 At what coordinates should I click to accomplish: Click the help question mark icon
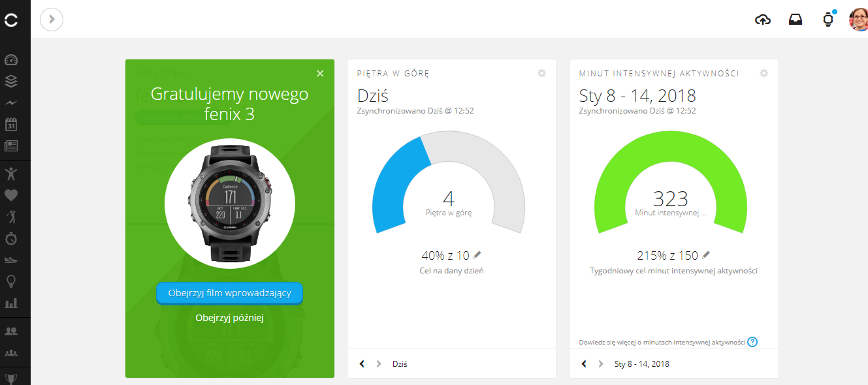click(752, 342)
